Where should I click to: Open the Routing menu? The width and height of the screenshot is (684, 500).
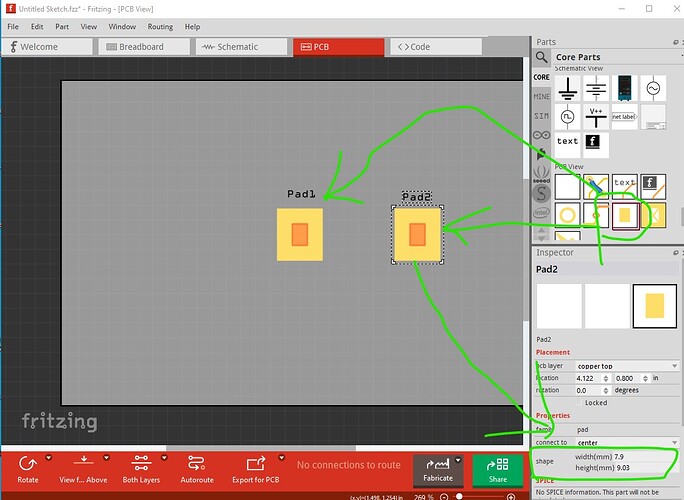pos(160,27)
